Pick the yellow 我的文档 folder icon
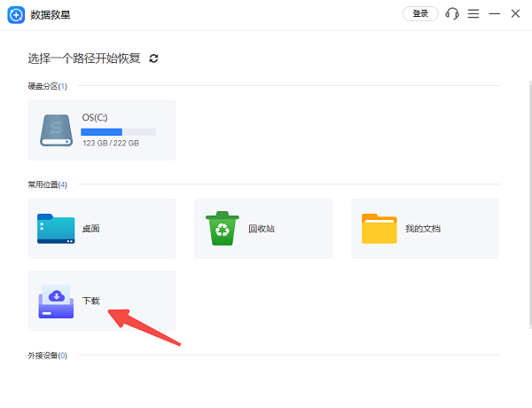 click(x=379, y=228)
